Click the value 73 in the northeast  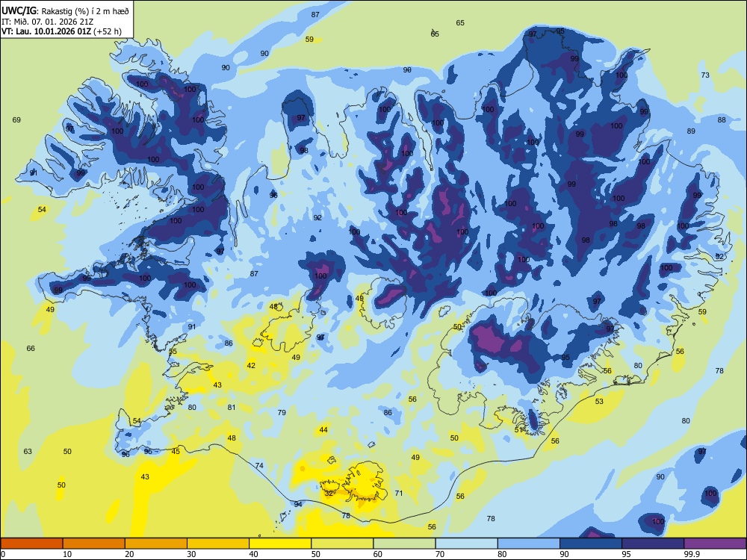click(705, 75)
